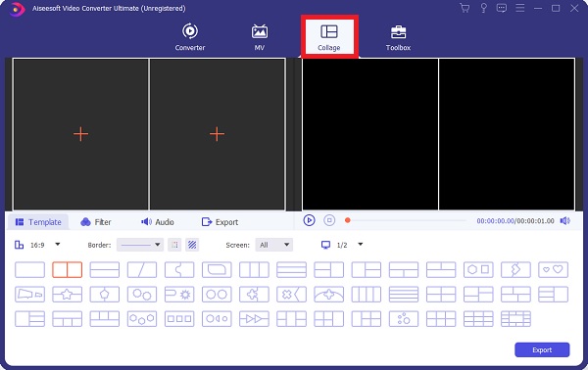This screenshot has height=370, width=588.
Task: Click the blue Export button
Action: click(x=542, y=349)
